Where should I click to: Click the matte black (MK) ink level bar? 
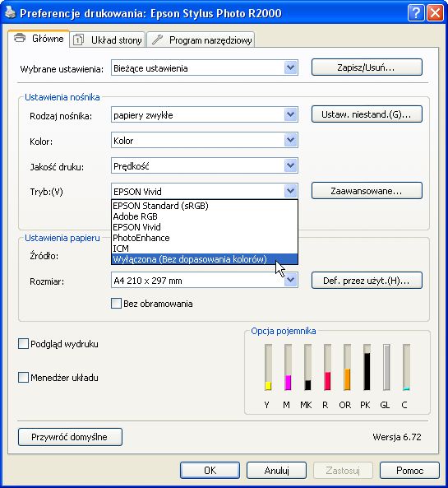point(307,367)
